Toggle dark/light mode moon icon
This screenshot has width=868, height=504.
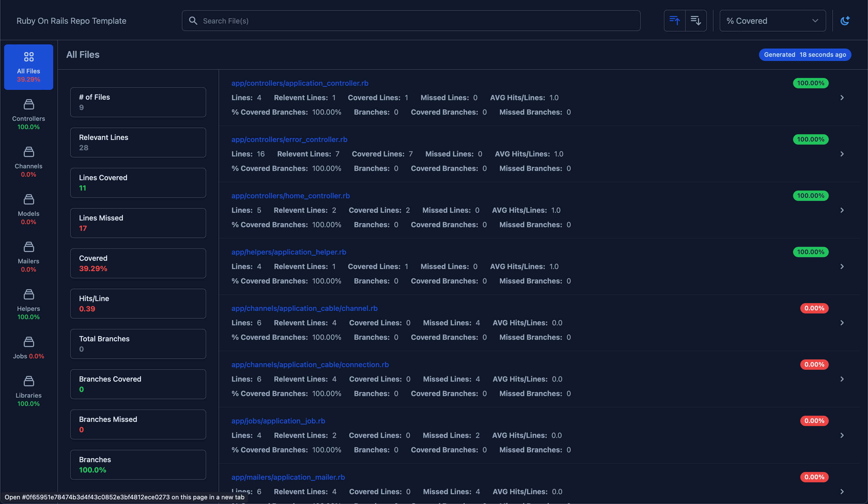(x=844, y=21)
